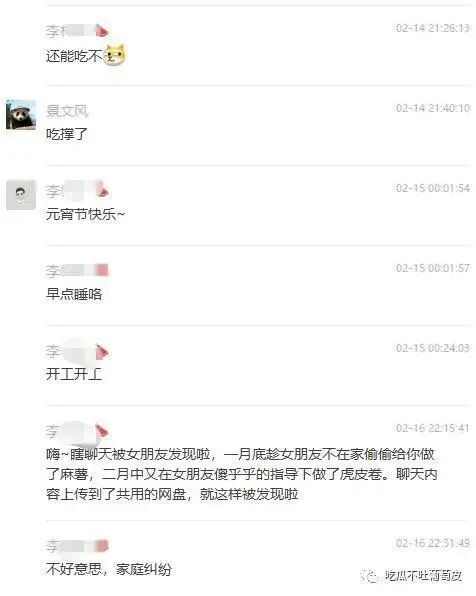Click timestamp 02-16 22:15:41
Viewport: 476px width, 596px height.
pyautogui.click(x=433, y=428)
